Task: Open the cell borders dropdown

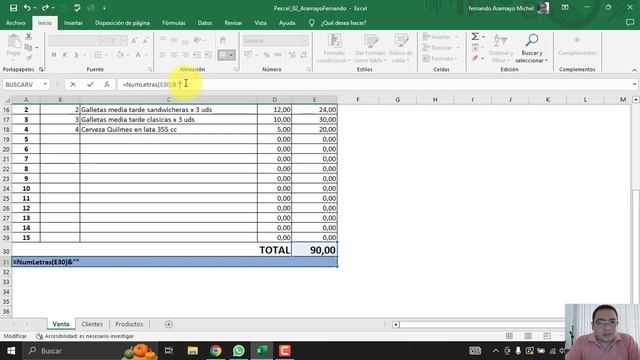Action: (106, 55)
